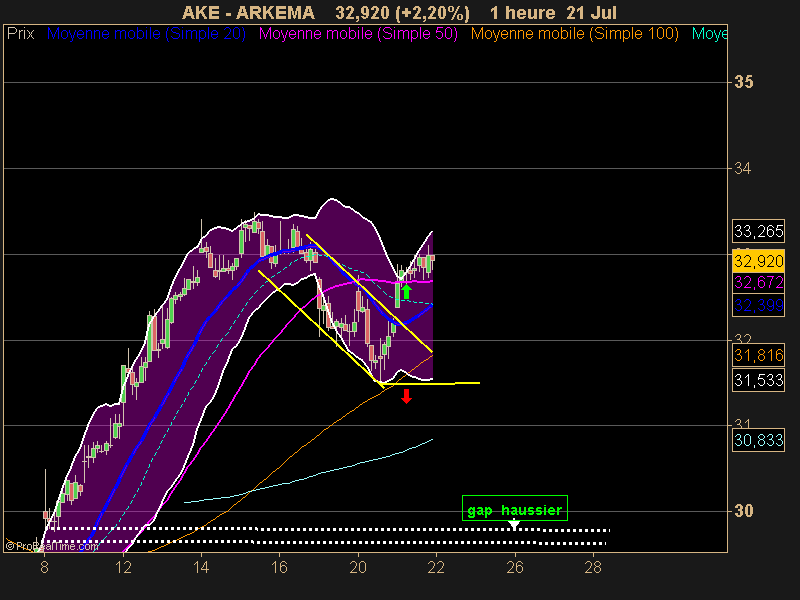Click the date label '21 Jul'
The width and height of the screenshot is (800, 600).
tap(591, 13)
